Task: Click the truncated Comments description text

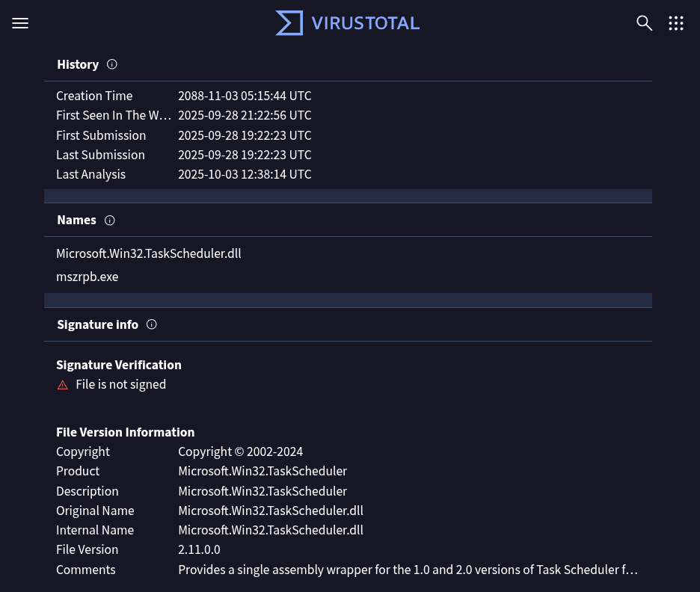Action: [x=408, y=570]
